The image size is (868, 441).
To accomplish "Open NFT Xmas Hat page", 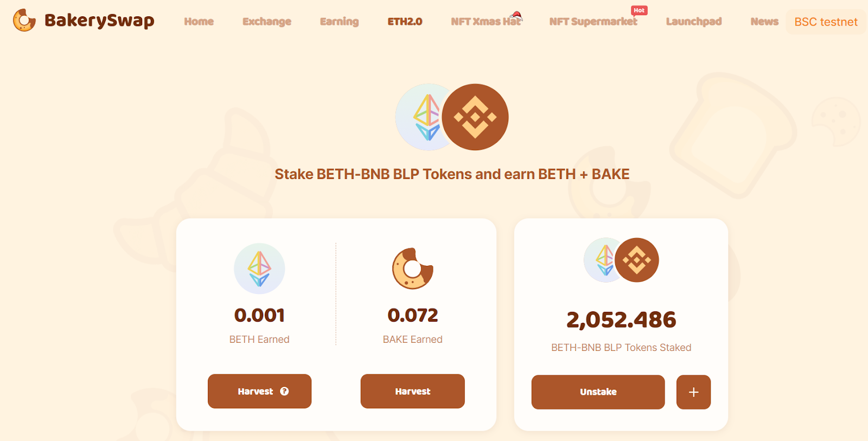I will point(486,22).
